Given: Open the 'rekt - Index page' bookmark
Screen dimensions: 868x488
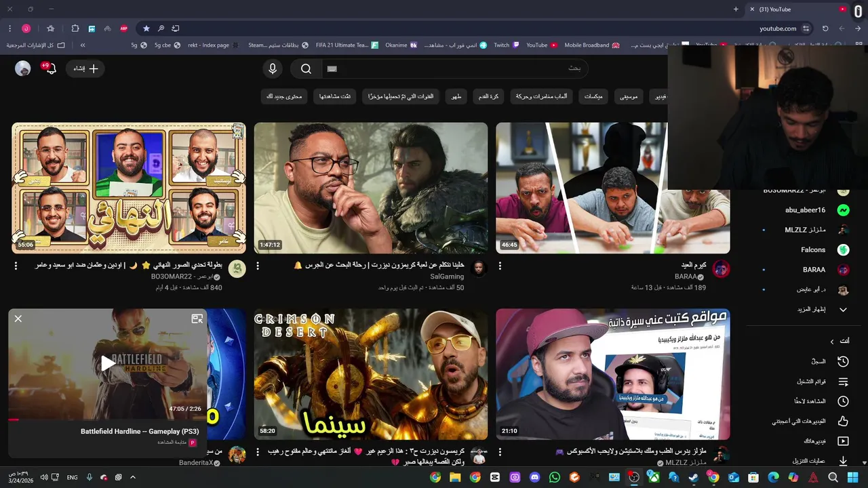Looking at the screenshot, I should coord(213,45).
